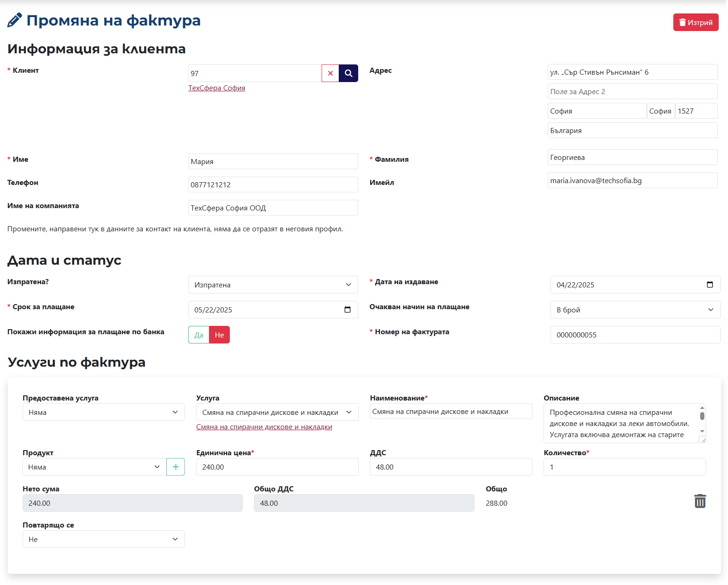Edit the invoice number field

pyautogui.click(x=635, y=335)
